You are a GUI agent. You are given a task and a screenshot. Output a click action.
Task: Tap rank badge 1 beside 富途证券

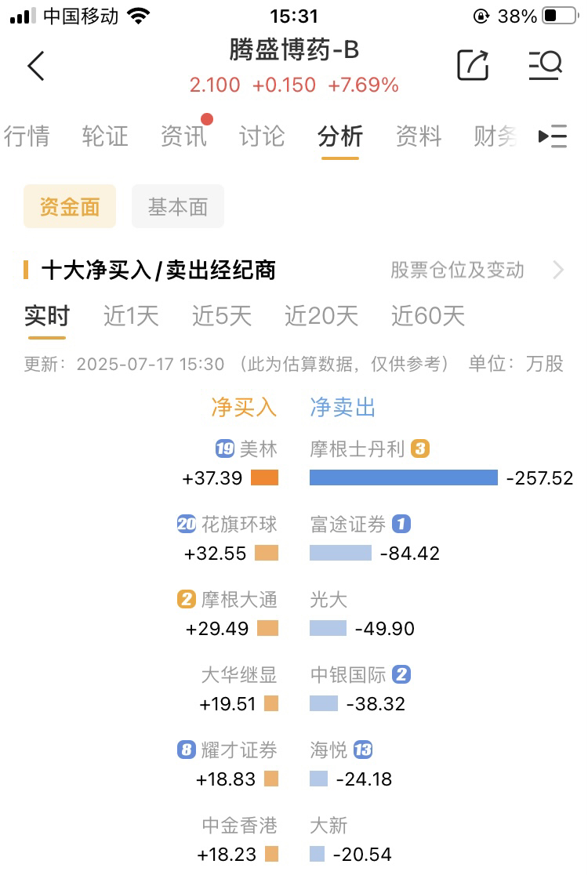(401, 524)
